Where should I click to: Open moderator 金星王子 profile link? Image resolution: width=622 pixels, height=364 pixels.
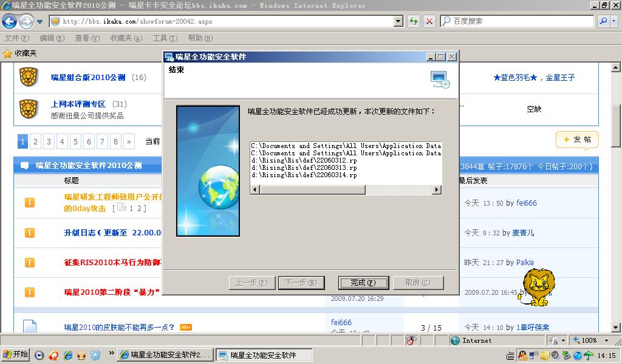pyautogui.click(x=560, y=78)
